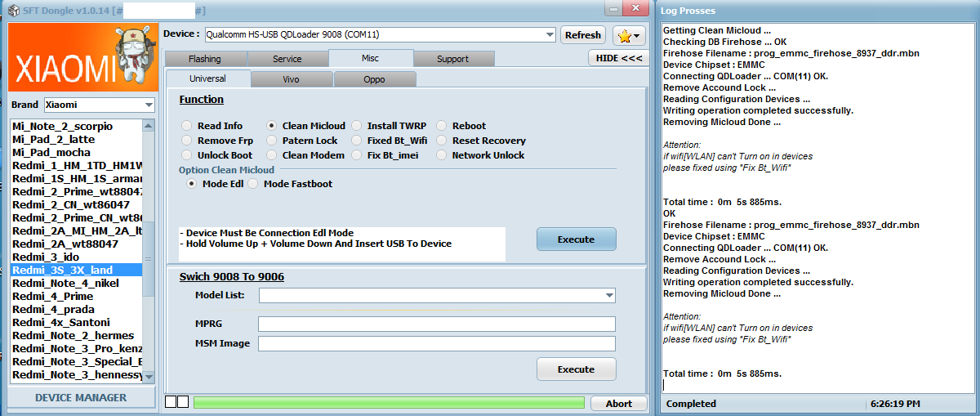This screenshot has width=980, height=416.
Task: Switch to the Support tab
Action: click(x=453, y=59)
